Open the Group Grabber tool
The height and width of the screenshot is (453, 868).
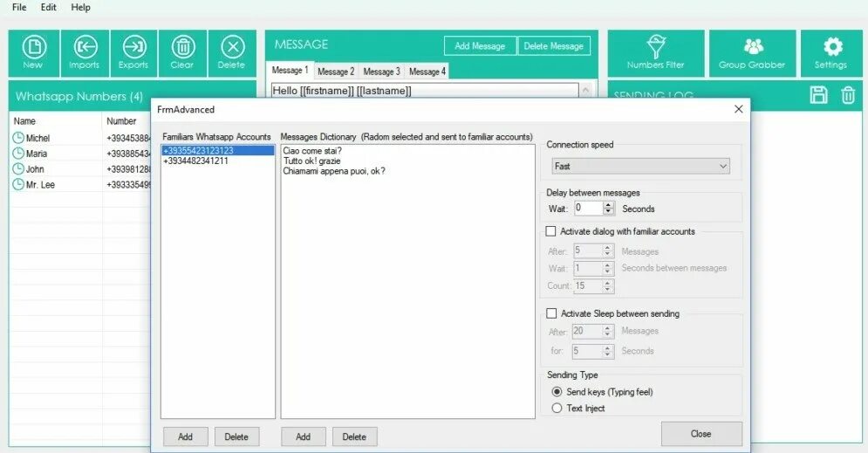coord(752,53)
